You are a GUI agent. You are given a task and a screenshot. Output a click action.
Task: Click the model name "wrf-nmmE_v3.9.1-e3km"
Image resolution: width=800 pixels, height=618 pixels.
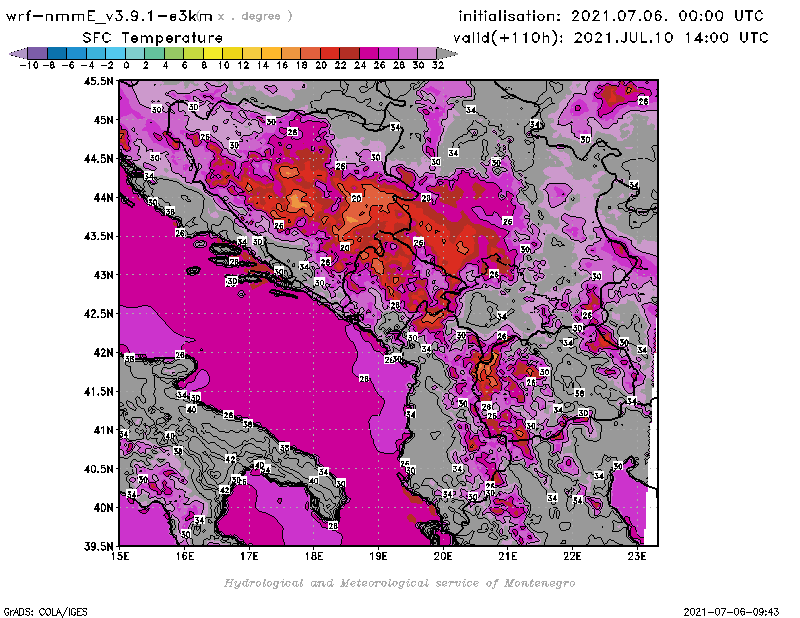pyautogui.click(x=109, y=16)
